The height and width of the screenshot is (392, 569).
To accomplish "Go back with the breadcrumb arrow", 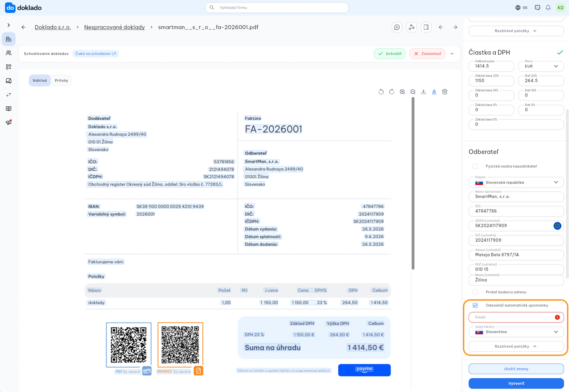I will pyautogui.click(x=24, y=27).
